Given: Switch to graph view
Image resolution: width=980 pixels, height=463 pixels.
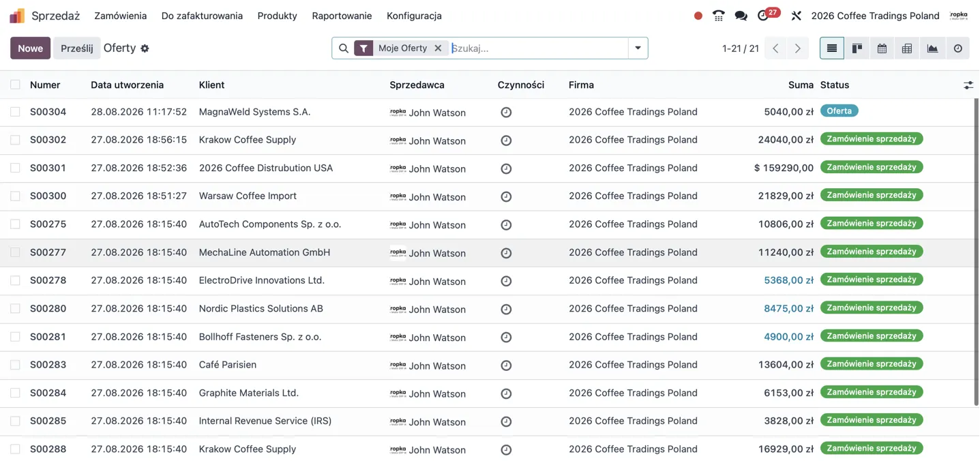Looking at the screenshot, I should coord(932,48).
